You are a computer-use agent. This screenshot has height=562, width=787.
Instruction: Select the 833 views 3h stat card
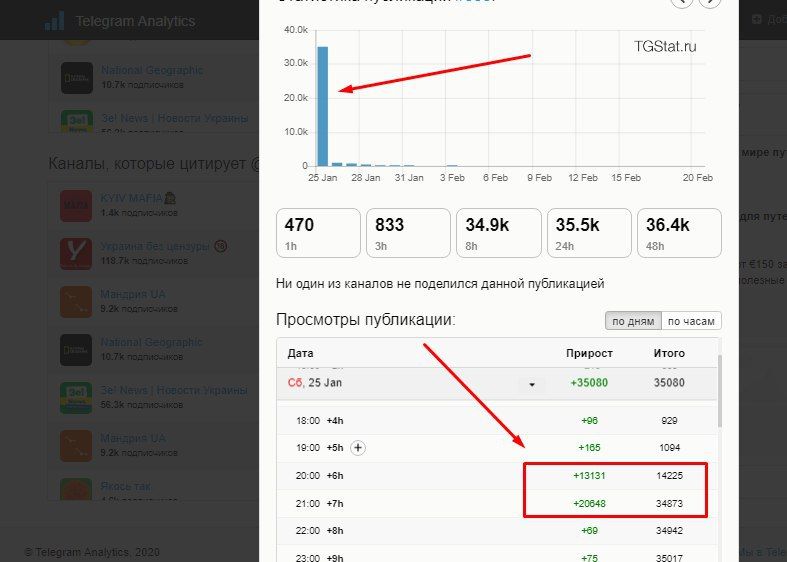tap(408, 233)
